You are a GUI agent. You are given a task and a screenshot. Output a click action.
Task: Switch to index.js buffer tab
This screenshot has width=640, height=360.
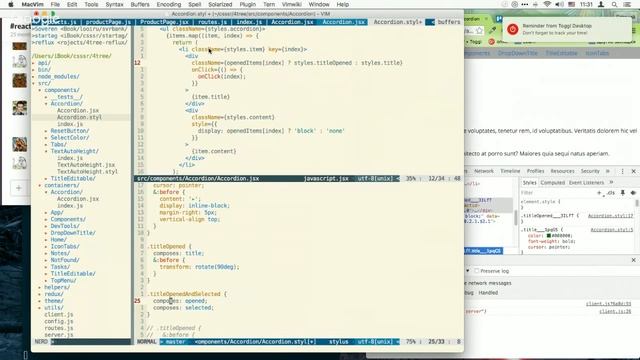(249, 22)
